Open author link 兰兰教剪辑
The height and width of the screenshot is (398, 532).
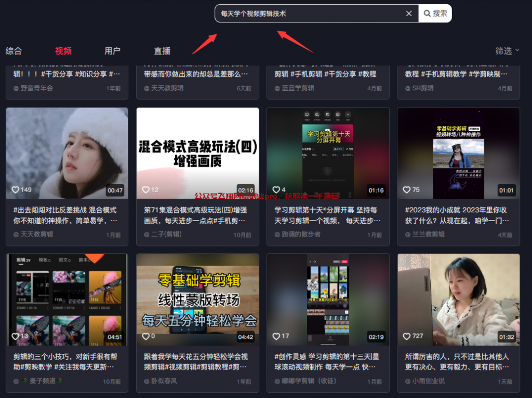pyautogui.click(x=428, y=235)
